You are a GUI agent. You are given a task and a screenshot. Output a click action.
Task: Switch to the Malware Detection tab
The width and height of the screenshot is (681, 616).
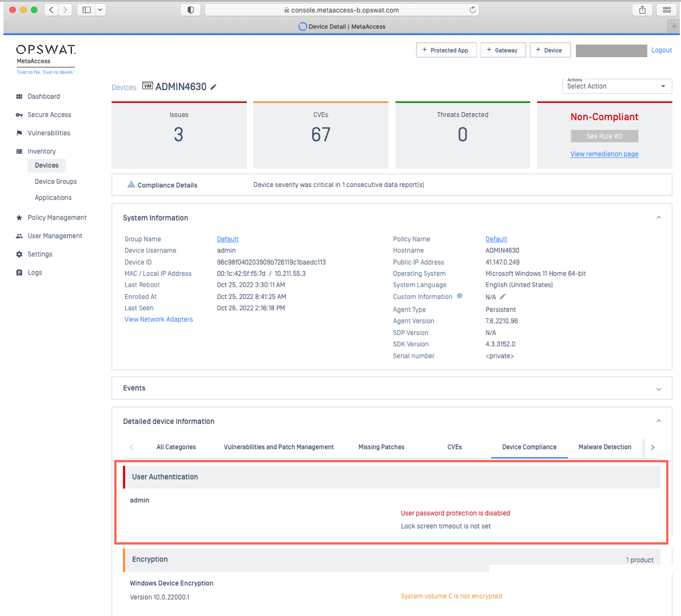point(604,447)
